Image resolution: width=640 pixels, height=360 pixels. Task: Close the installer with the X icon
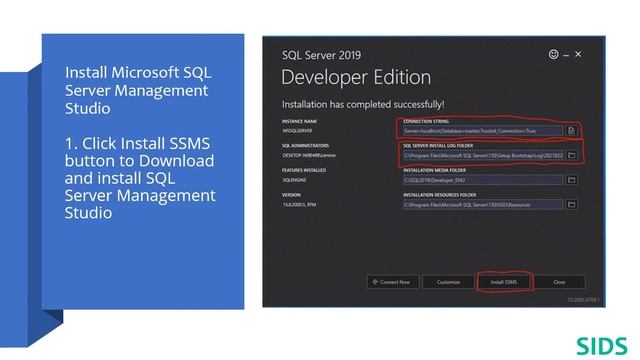[x=578, y=54]
